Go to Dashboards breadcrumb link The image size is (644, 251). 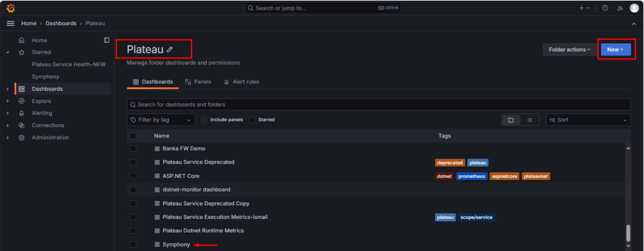tap(61, 23)
